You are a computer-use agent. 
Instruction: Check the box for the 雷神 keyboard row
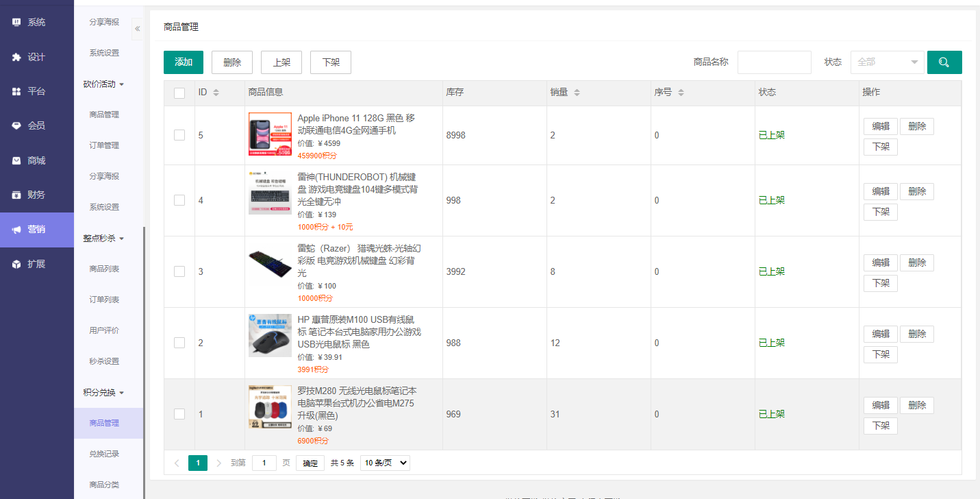point(179,200)
